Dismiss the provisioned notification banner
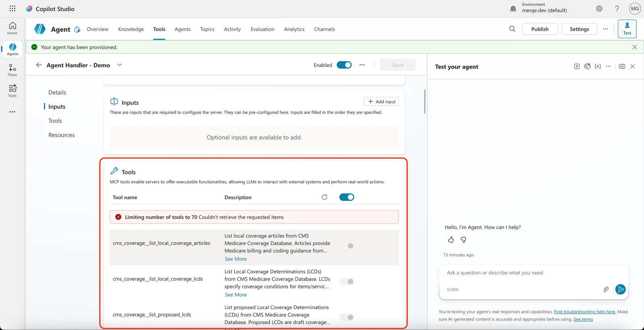The image size is (644, 330). click(x=635, y=47)
